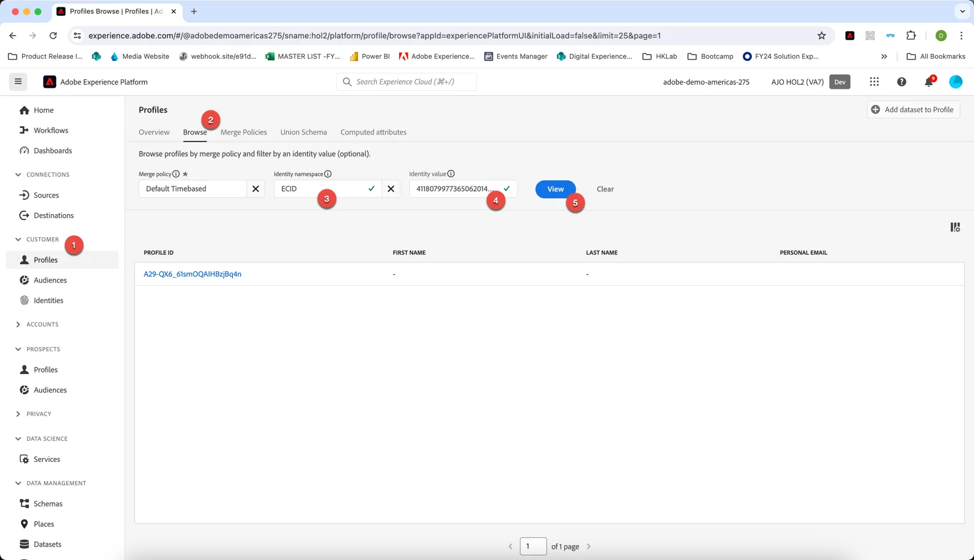
Task: Click the column settings icon above table
Action: tap(955, 227)
